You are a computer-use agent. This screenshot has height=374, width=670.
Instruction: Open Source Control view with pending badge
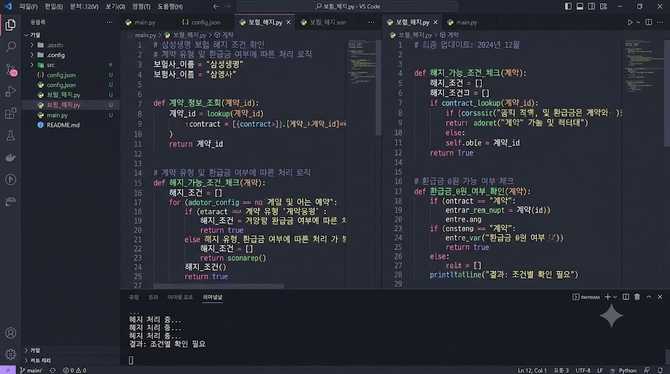tap(11, 71)
